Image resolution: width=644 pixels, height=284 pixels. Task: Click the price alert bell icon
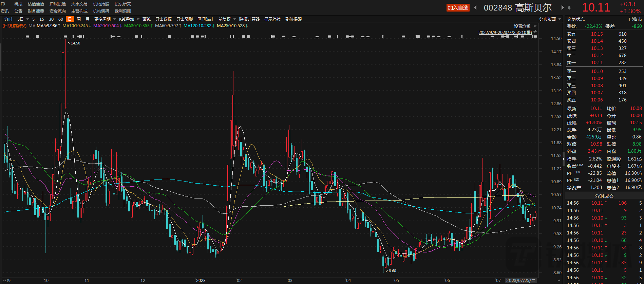click(569, 8)
